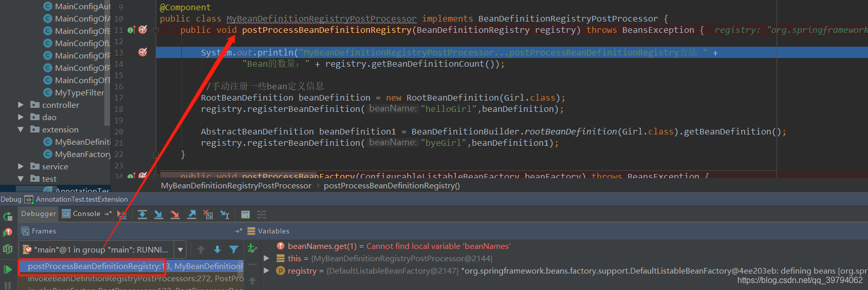Toggle breakpoint on line 11
The image size is (868, 290).
coord(143,30)
